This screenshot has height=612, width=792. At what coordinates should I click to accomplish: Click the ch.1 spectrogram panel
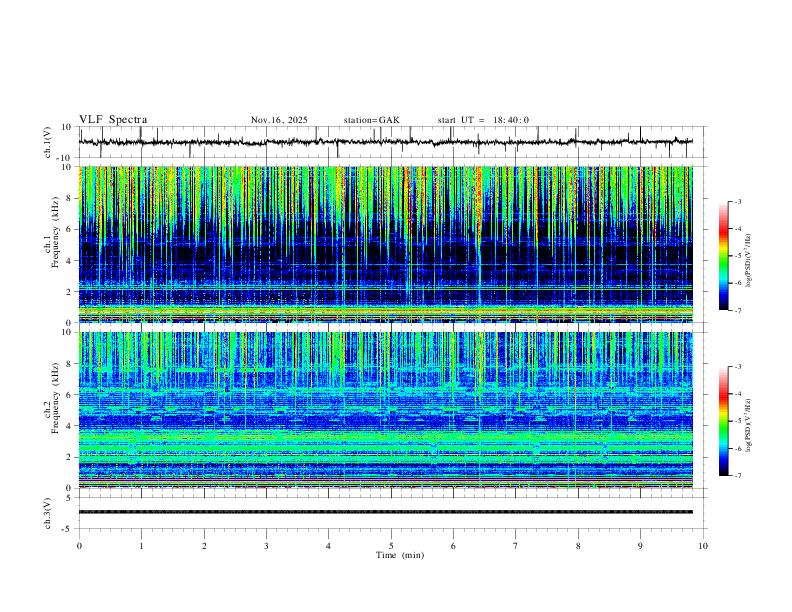[386, 244]
